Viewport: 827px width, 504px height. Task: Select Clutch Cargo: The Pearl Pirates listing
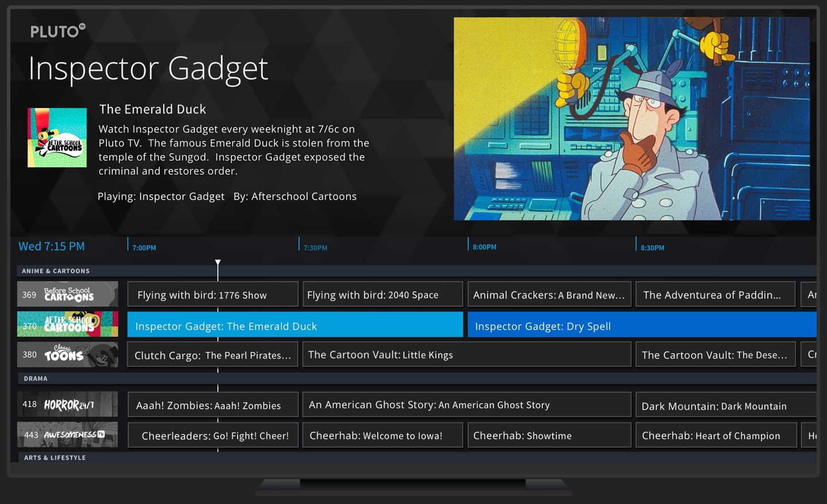point(213,355)
